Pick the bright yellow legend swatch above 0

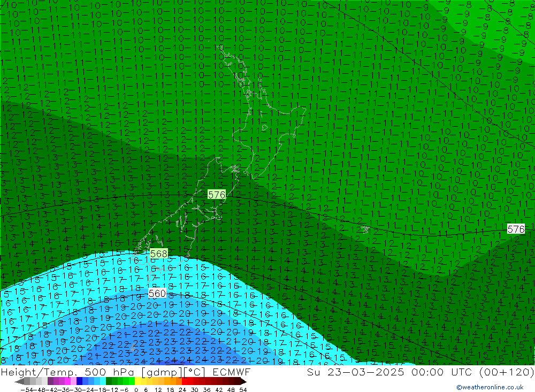point(137,381)
